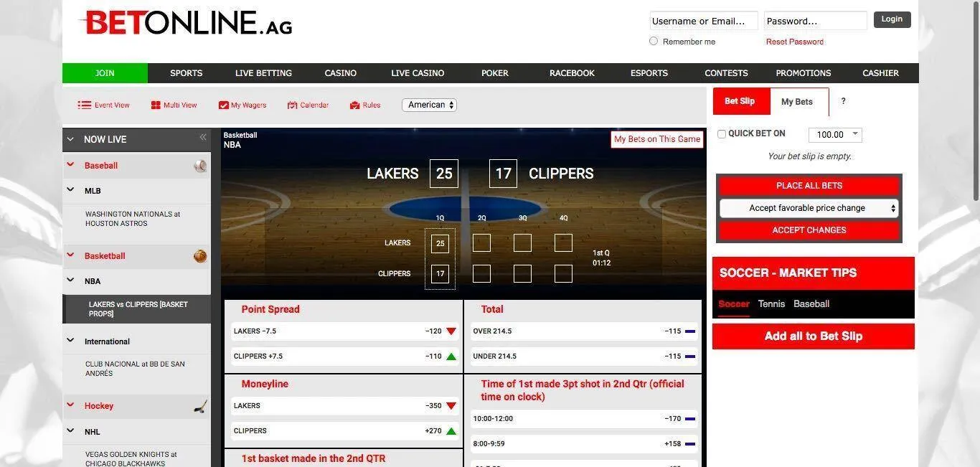Open the Promotions menu

pyautogui.click(x=804, y=73)
